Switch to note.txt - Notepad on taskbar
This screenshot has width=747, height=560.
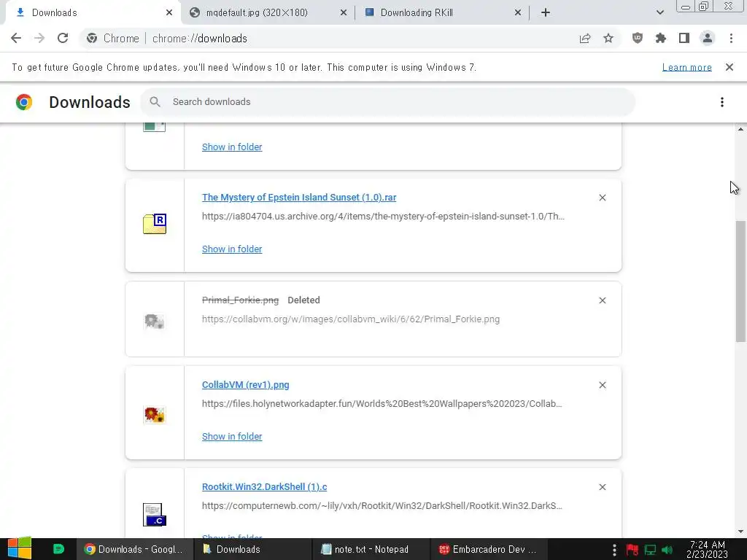point(371,549)
